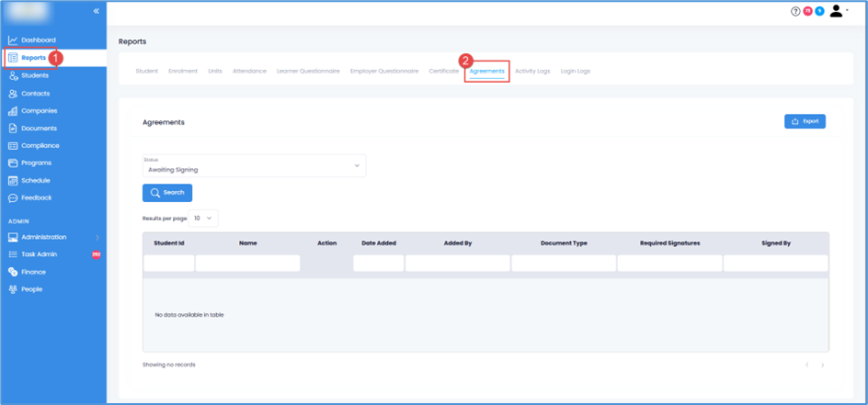Image resolution: width=868 pixels, height=405 pixels.
Task: Click the Search button
Action: coord(167,193)
